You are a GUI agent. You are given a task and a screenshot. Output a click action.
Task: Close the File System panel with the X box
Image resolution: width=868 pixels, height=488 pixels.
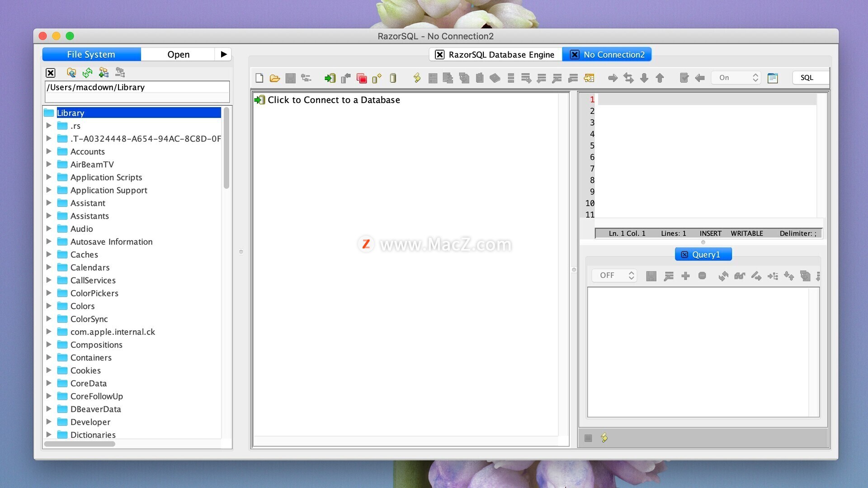click(51, 72)
